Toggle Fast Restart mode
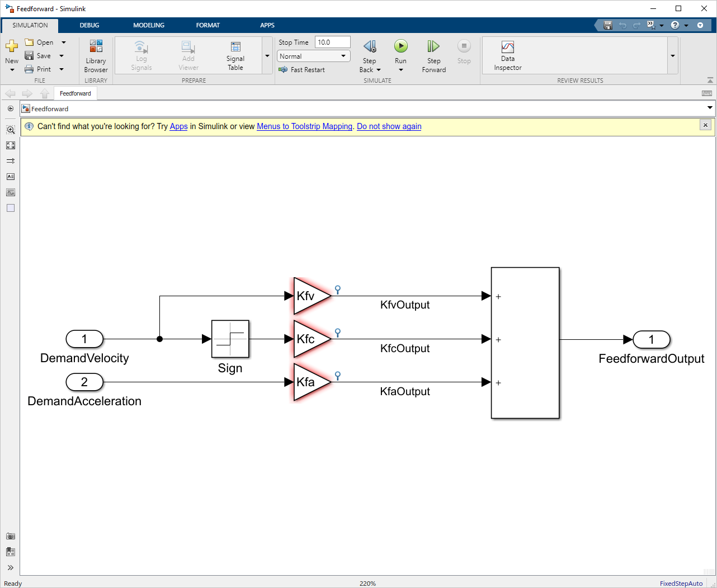 301,69
